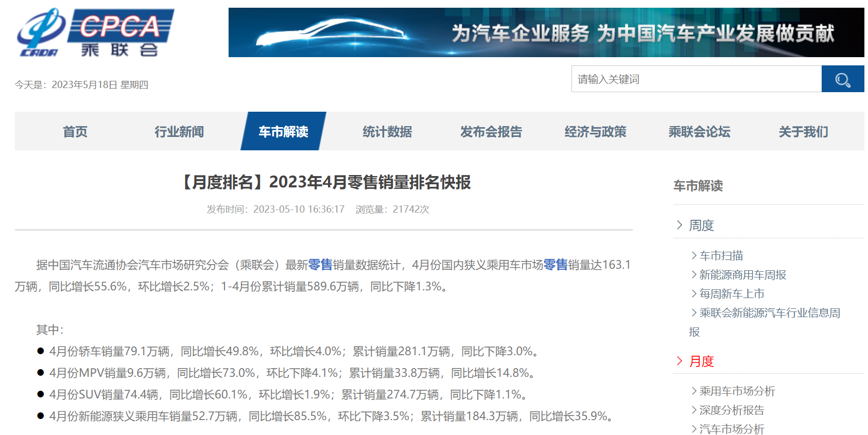Open 统计数据 from the menu
Viewport: 868px width, 435px height.
click(387, 132)
